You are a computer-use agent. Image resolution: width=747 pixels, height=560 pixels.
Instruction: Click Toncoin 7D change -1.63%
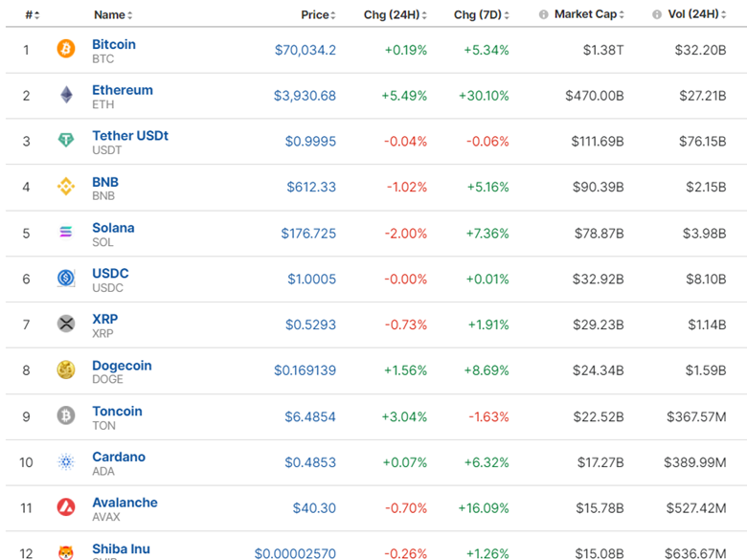488,416
